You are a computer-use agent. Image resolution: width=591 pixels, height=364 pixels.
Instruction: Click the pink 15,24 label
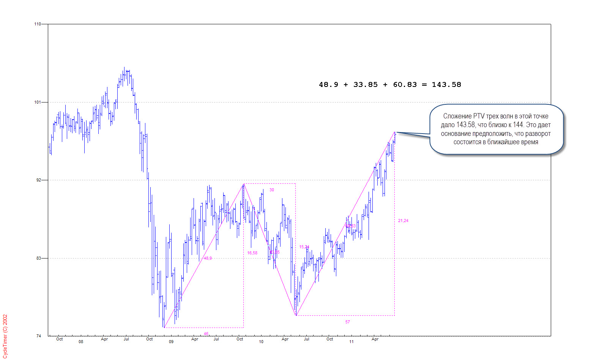304,247
